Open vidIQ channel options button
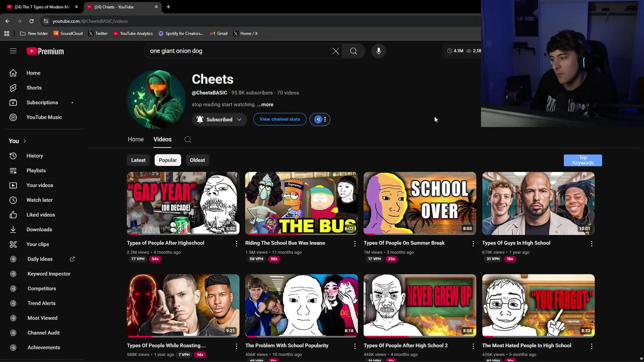The height and width of the screenshot is (362, 644). (x=320, y=119)
